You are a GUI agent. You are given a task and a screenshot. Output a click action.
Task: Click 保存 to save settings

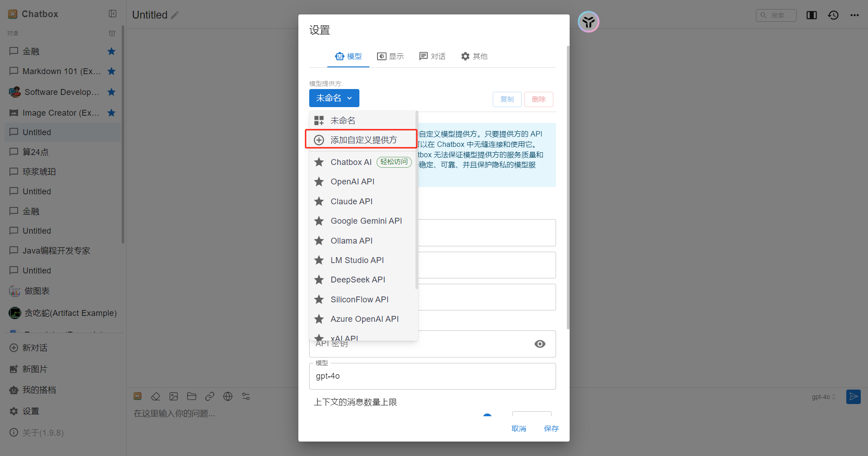(x=551, y=428)
